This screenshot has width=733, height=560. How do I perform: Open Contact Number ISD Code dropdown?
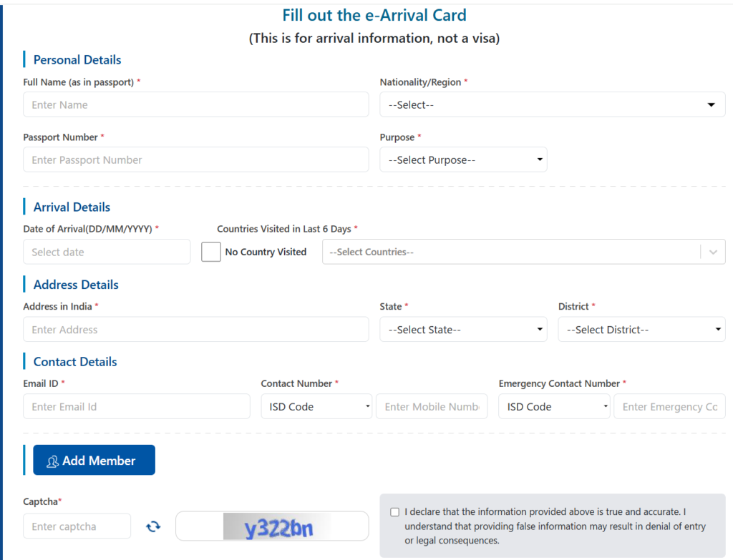(x=316, y=407)
